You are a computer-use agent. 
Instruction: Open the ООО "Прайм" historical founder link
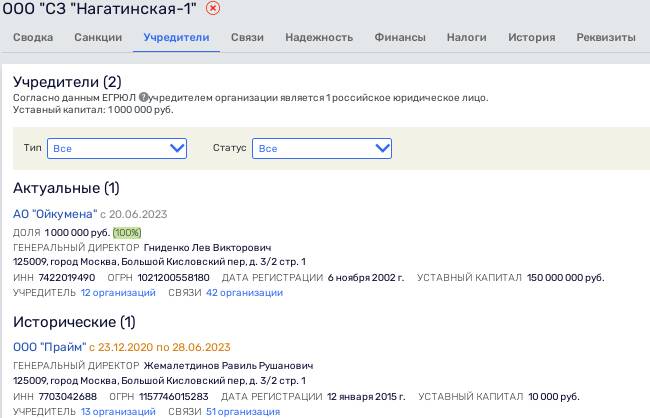coord(49,347)
